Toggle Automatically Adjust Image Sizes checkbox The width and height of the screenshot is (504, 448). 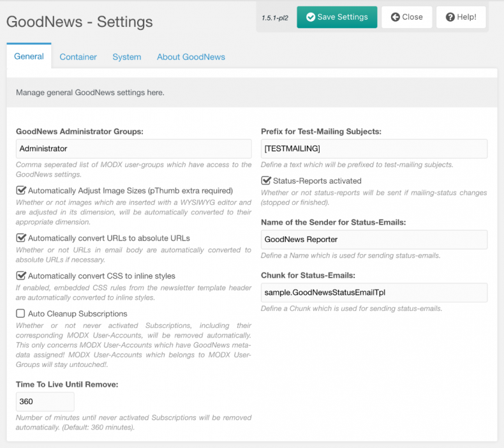coord(21,190)
